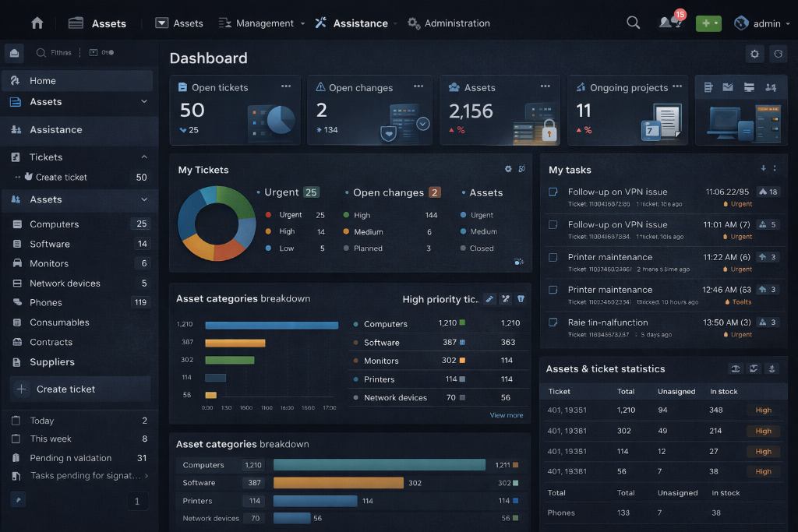This screenshot has width=798, height=532.
Task: Toggle the Printer maintenance 12:46 AM checkbox
Action: pyautogui.click(x=553, y=290)
